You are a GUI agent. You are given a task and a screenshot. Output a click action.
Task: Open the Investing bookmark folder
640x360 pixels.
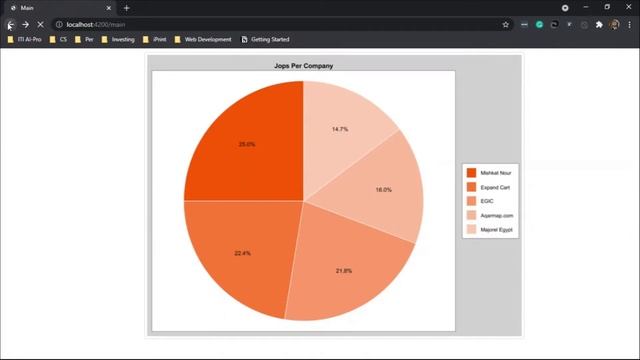[x=118, y=40]
